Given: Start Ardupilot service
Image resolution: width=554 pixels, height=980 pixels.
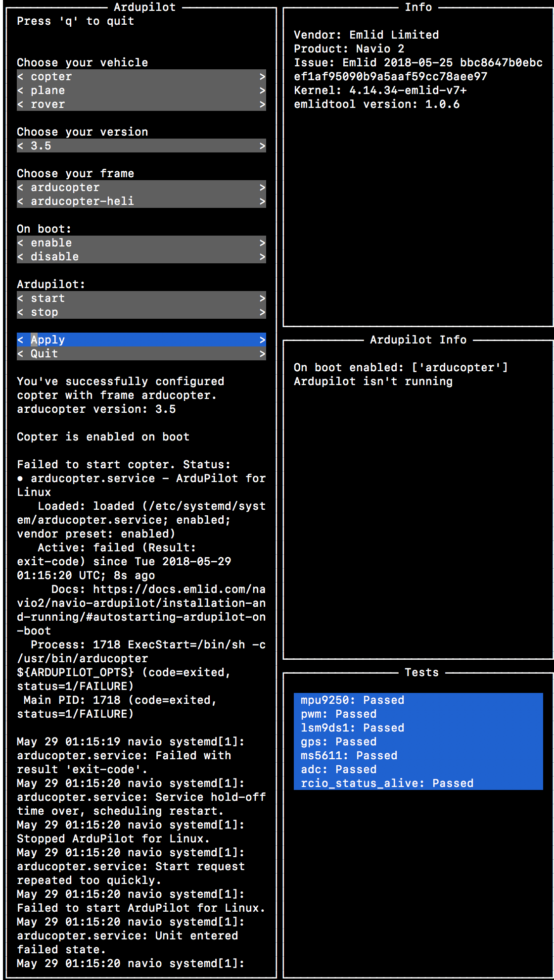Looking at the screenshot, I should [x=141, y=298].
